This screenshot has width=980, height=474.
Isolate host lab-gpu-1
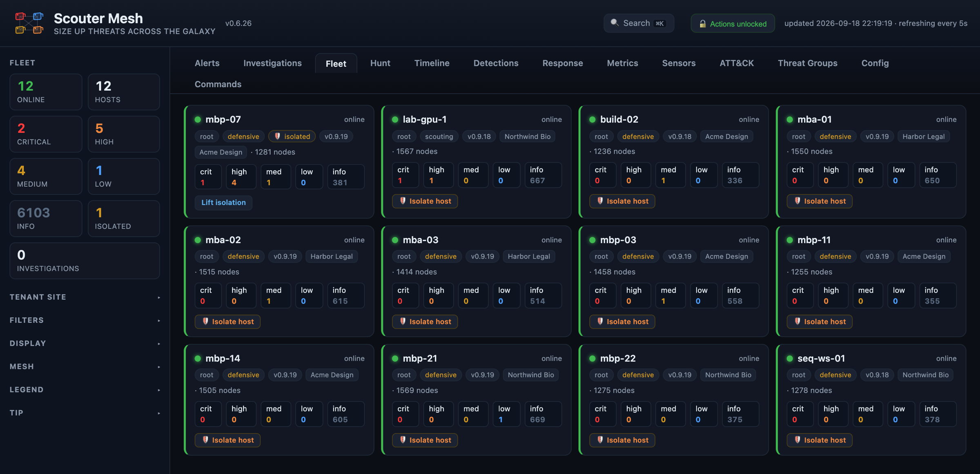coord(425,201)
